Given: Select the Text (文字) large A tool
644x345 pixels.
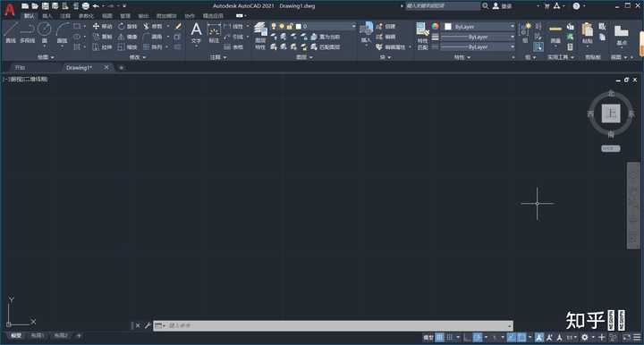Looking at the screenshot, I should 196,33.
